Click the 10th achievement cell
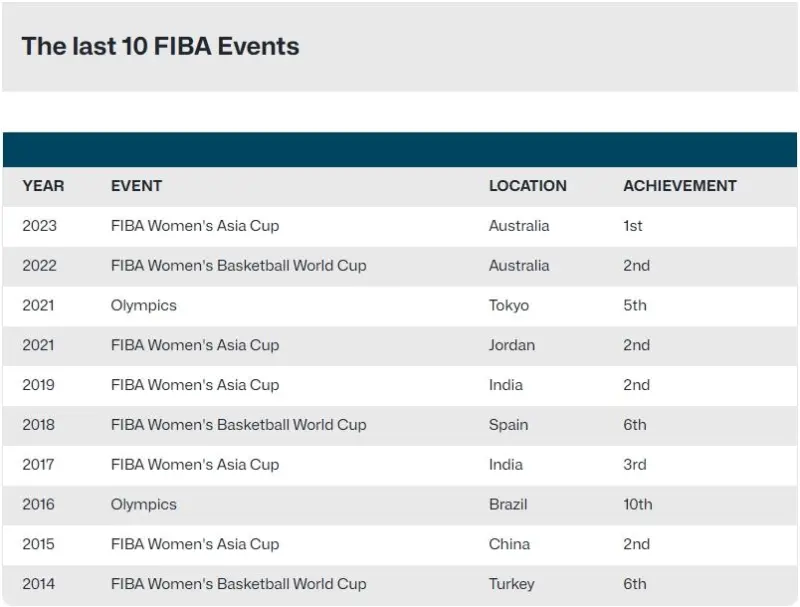Screen dimensions: 800x607 coord(637,505)
